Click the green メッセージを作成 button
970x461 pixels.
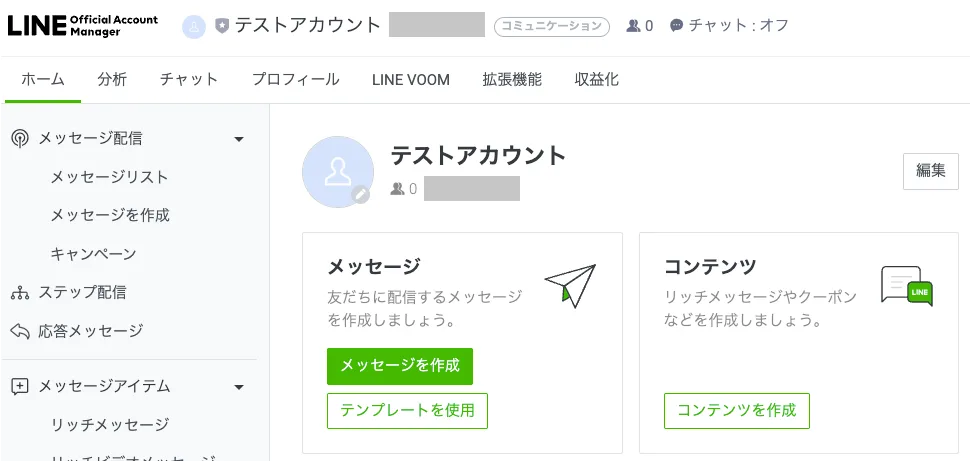(x=399, y=366)
